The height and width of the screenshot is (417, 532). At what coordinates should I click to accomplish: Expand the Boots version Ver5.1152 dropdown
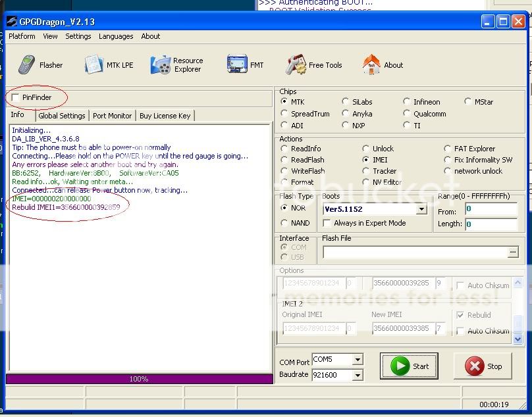click(x=421, y=209)
